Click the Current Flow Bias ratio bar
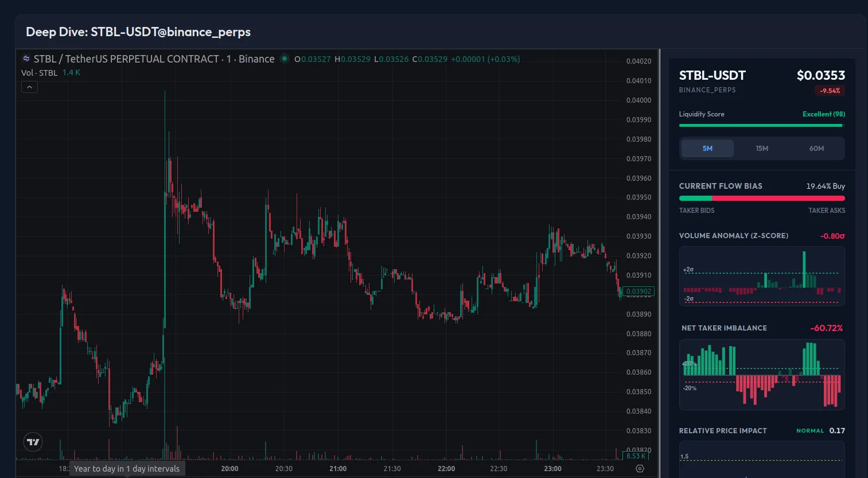Screen dimensions: 868x478 (761, 198)
